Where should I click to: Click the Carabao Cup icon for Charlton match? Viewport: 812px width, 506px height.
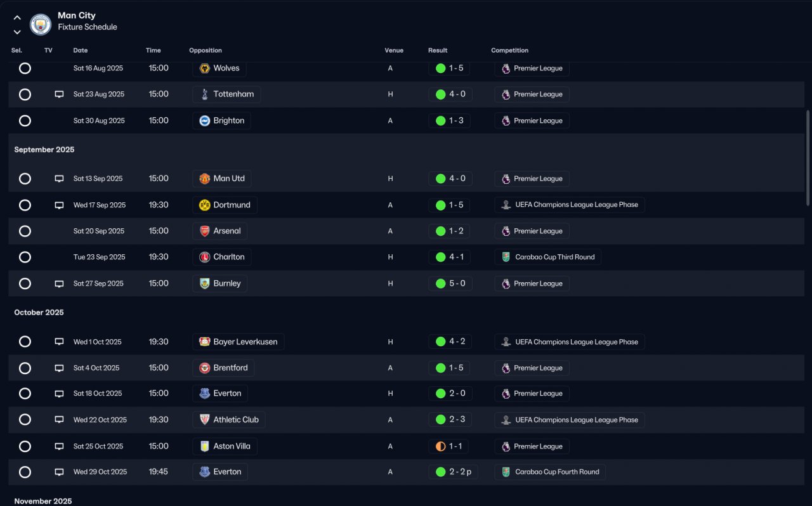(x=506, y=257)
